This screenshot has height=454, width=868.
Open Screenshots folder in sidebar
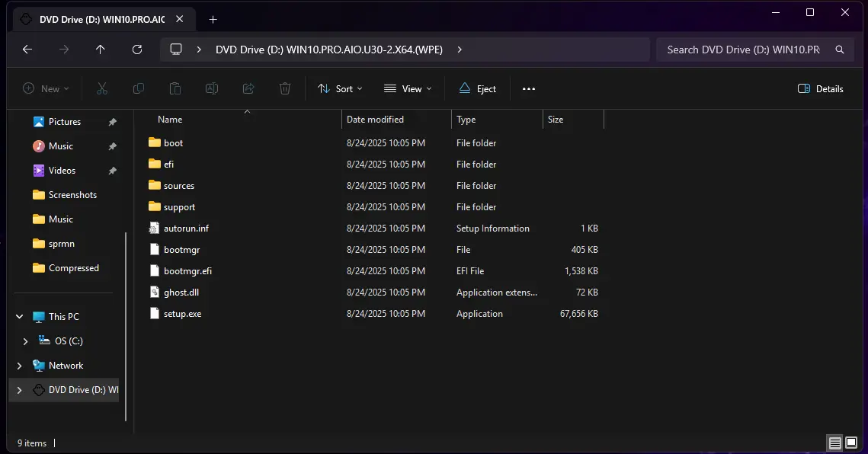[72, 195]
